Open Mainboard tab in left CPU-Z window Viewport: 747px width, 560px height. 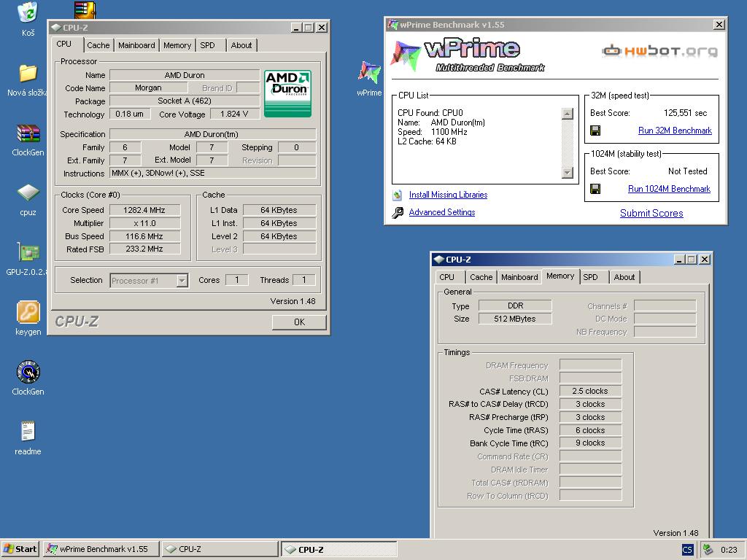coord(136,45)
